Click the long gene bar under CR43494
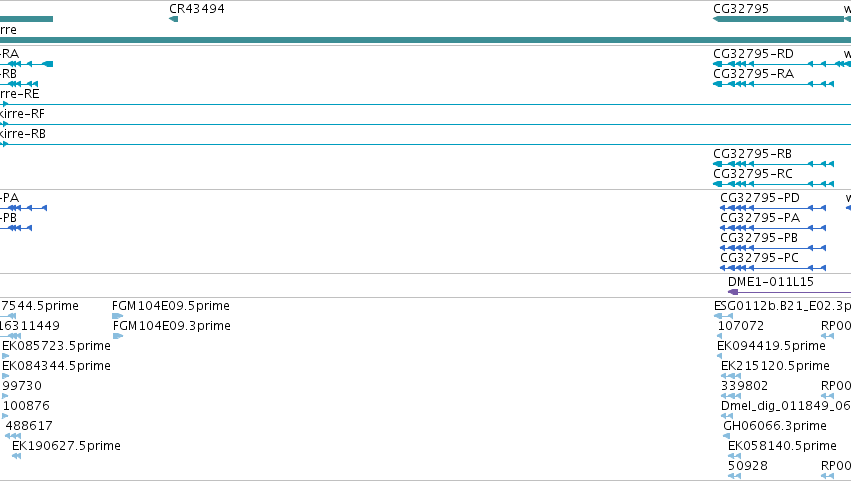 (x=426, y=40)
